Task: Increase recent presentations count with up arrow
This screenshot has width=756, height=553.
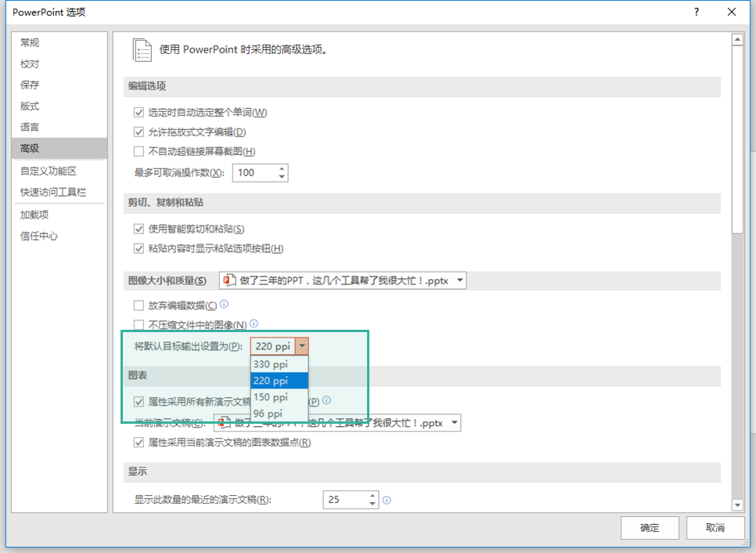Action: pos(373,496)
